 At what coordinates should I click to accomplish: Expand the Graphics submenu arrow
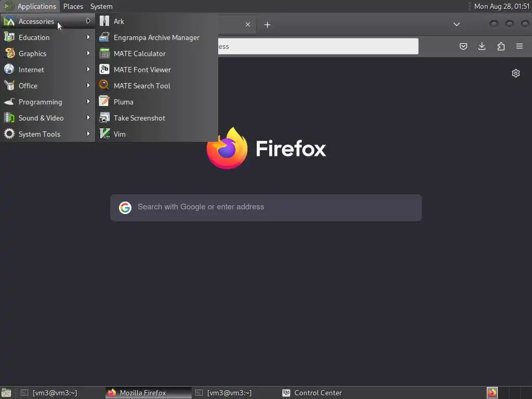pyautogui.click(x=88, y=54)
